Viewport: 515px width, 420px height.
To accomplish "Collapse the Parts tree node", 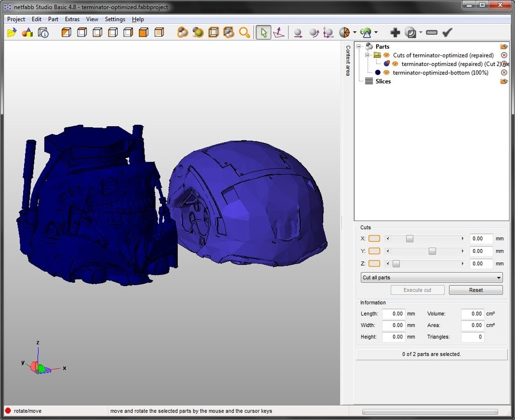I will coord(359,46).
